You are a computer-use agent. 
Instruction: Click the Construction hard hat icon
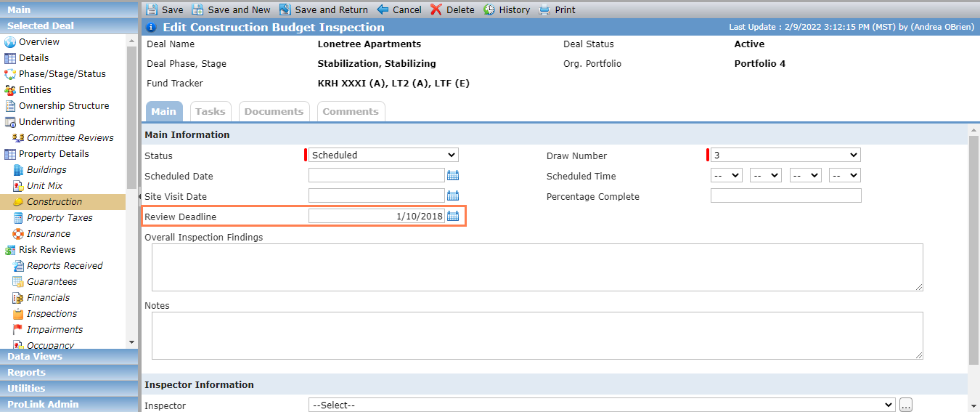(x=19, y=202)
